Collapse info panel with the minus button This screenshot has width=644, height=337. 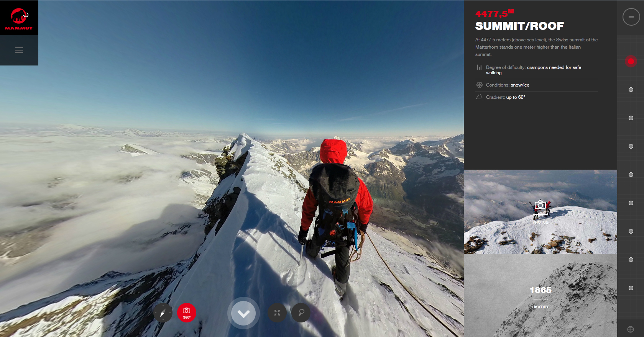(631, 17)
